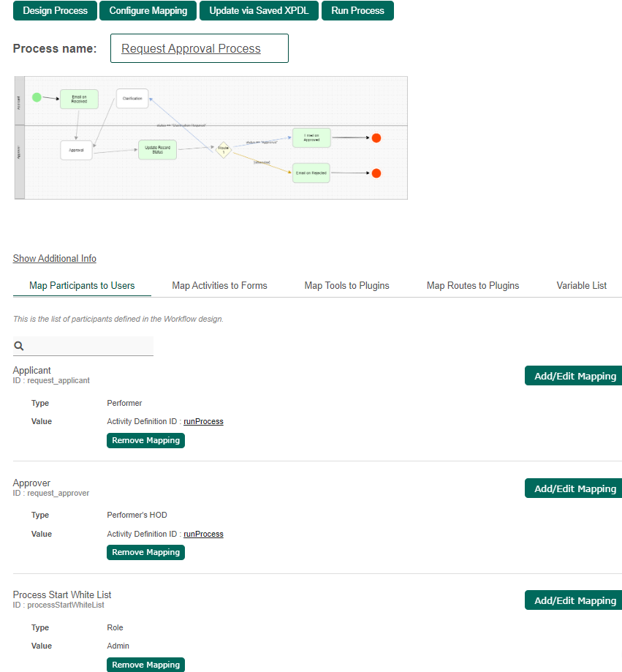Screen dimensions: 622x672
Task: Edit the Request Approval Process name link
Action: point(191,49)
